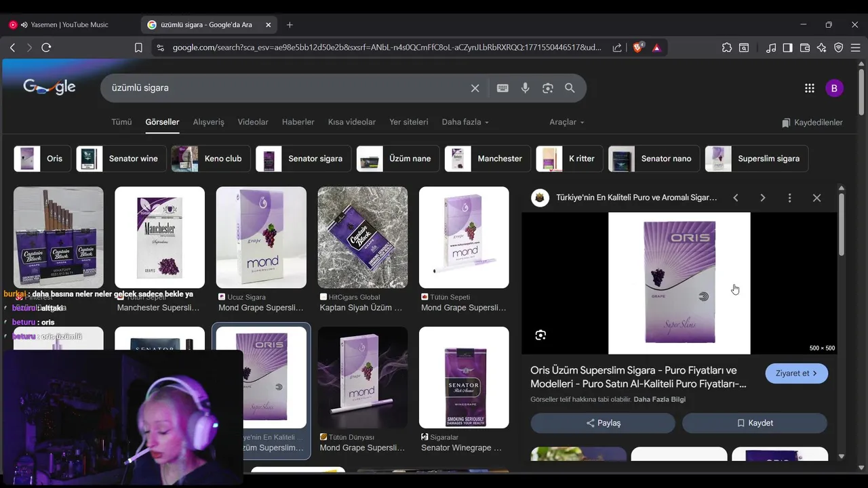This screenshot has width=868, height=488.
Task: Search by image with Google Lens
Action: [548, 88]
